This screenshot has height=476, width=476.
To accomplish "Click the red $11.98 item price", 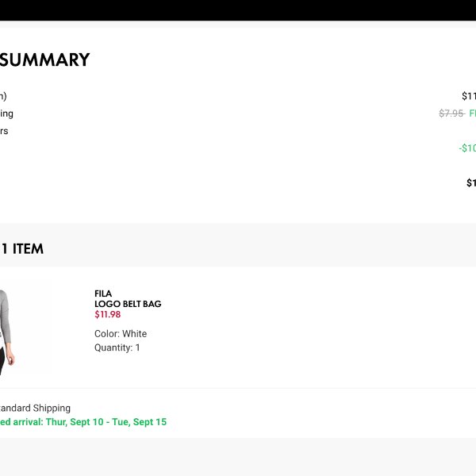I will coord(107,314).
